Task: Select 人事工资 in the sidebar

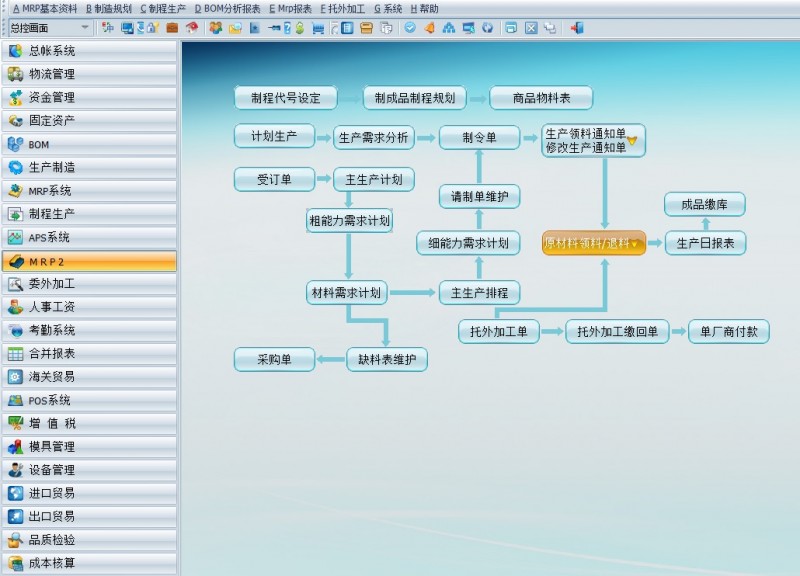Action: (52, 307)
